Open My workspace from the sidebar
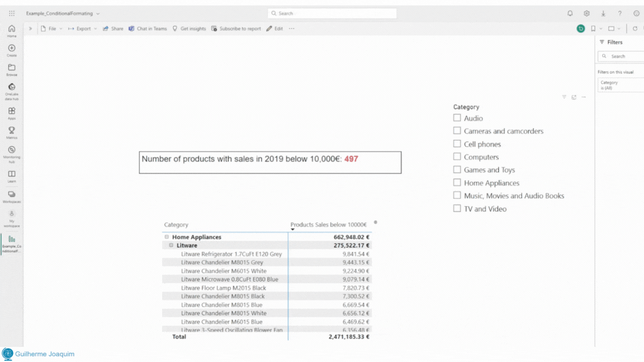Image resolution: width=644 pixels, height=362 pixels. point(11,217)
